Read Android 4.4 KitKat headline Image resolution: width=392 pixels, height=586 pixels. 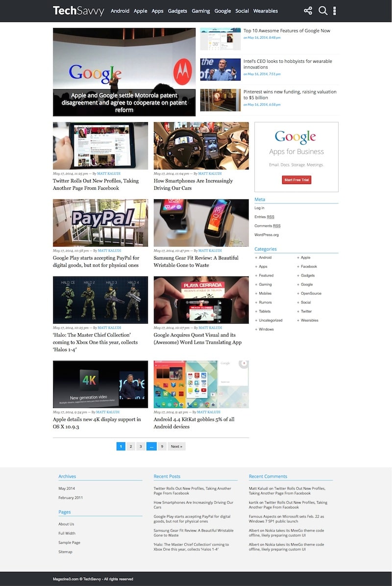click(194, 423)
